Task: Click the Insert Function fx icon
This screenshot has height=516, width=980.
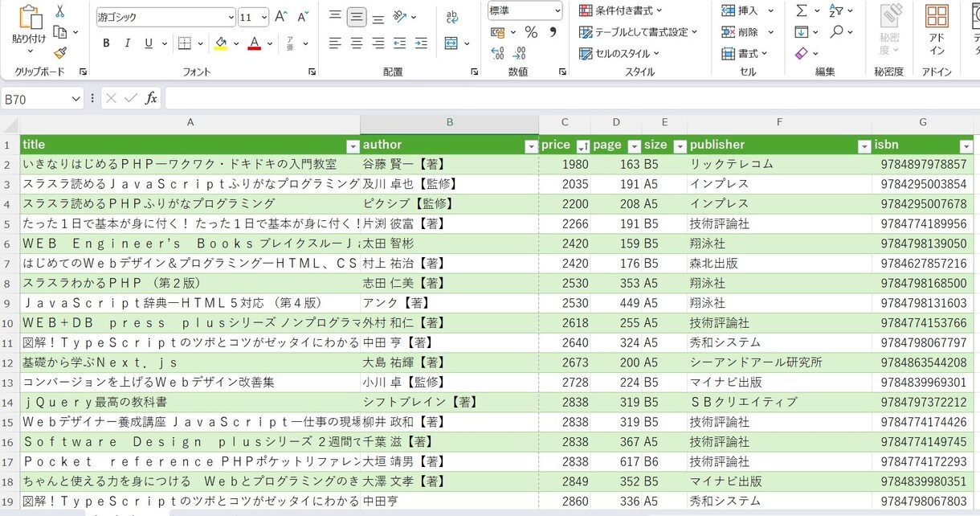Action: [x=151, y=98]
